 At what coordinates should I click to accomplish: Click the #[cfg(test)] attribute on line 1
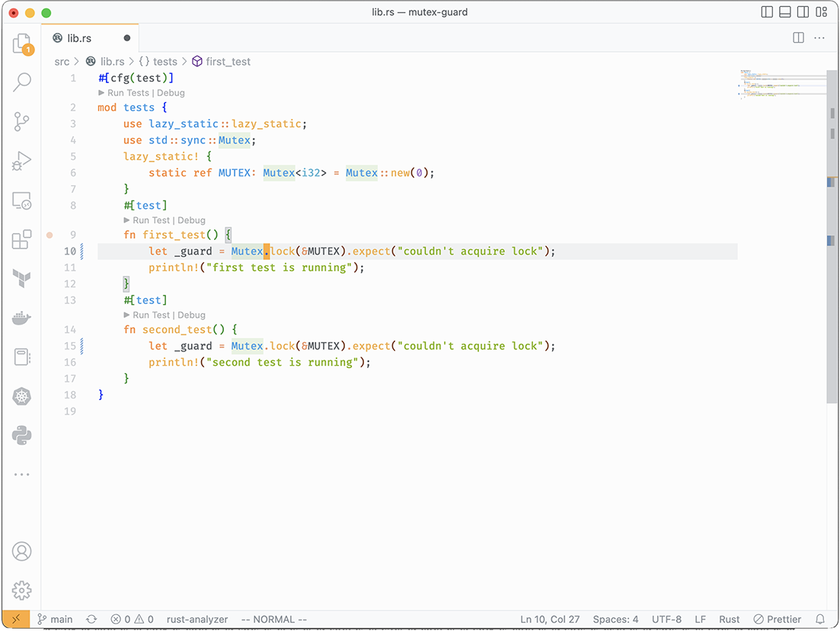136,78
